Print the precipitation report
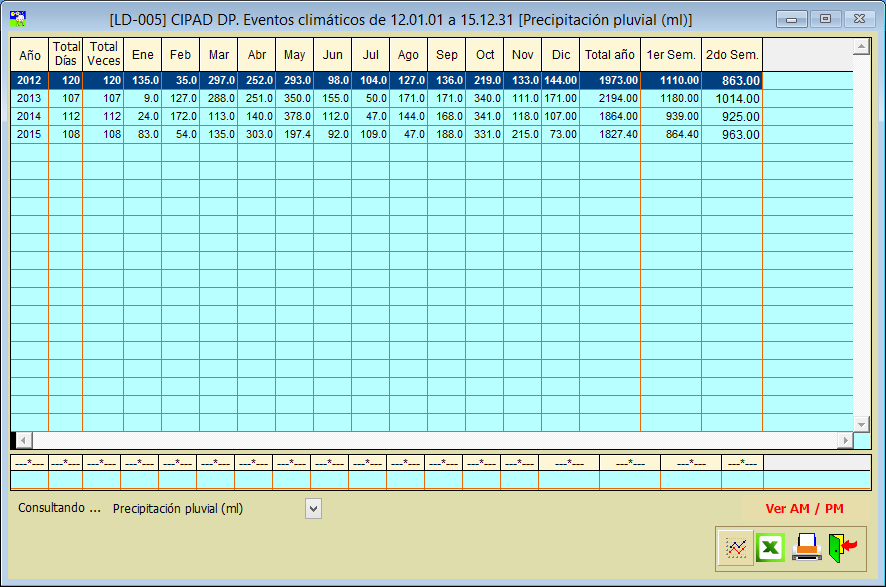The width and height of the screenshot is (886, 587). [806, 548]
